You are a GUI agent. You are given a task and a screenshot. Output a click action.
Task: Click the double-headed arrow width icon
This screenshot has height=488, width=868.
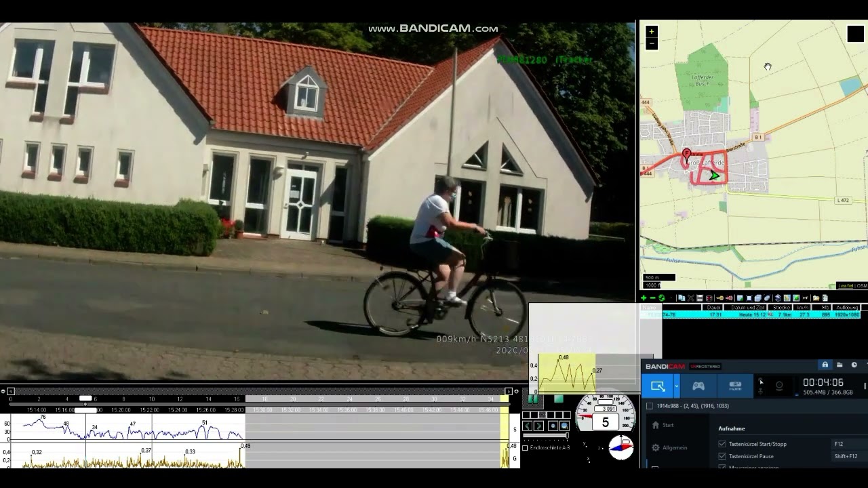point(806,298)
